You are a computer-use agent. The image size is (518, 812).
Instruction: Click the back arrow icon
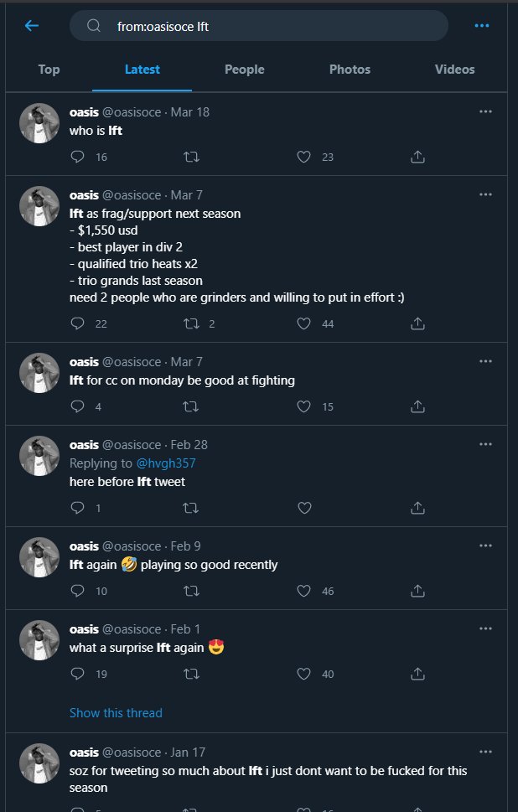pos(32,26)
